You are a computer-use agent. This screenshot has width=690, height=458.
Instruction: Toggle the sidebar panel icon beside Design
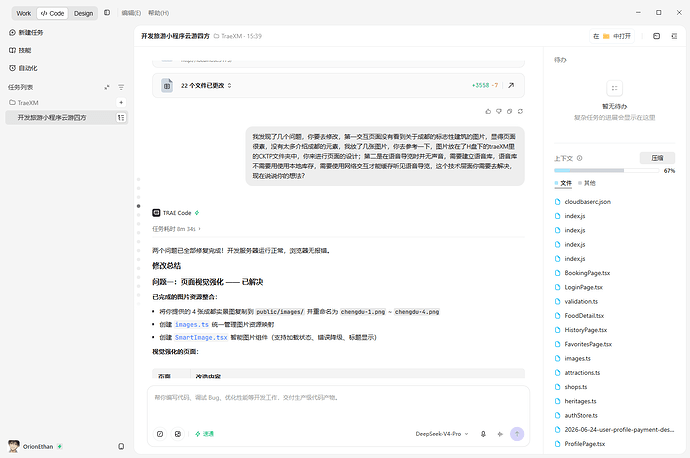[107, 13]
